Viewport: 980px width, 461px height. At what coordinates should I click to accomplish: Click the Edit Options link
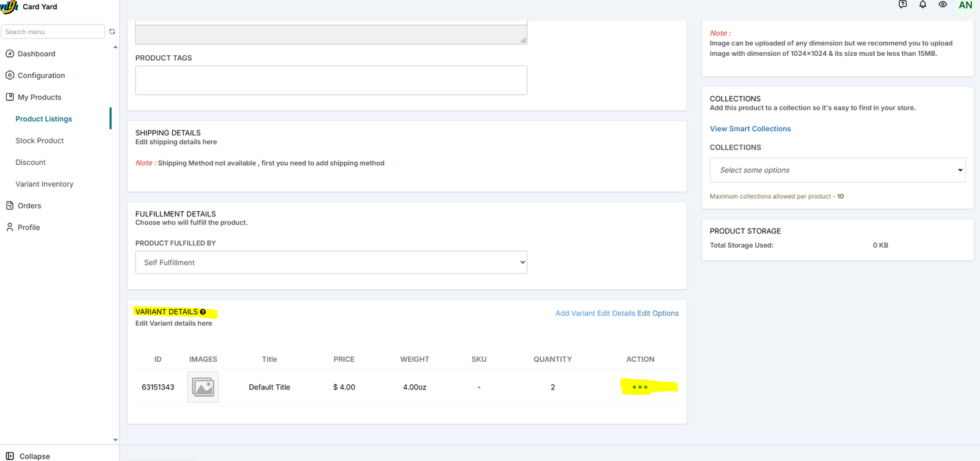point(658,313)
